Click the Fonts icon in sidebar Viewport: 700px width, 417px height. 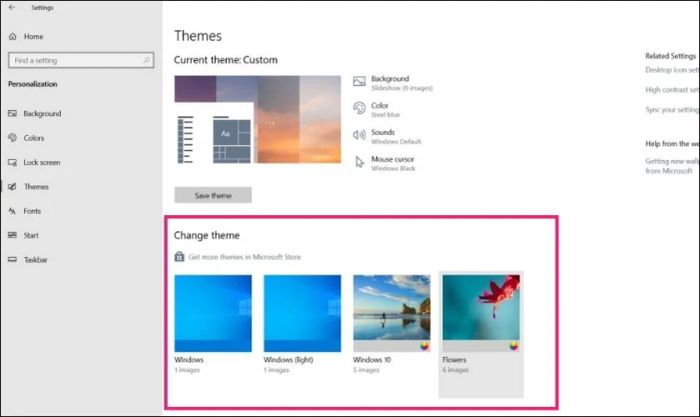tap(12, 211)
